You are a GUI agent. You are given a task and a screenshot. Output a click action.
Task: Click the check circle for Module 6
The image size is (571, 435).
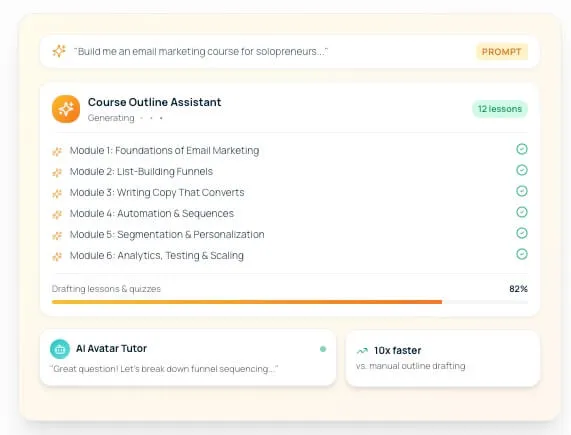pos(522,254)
